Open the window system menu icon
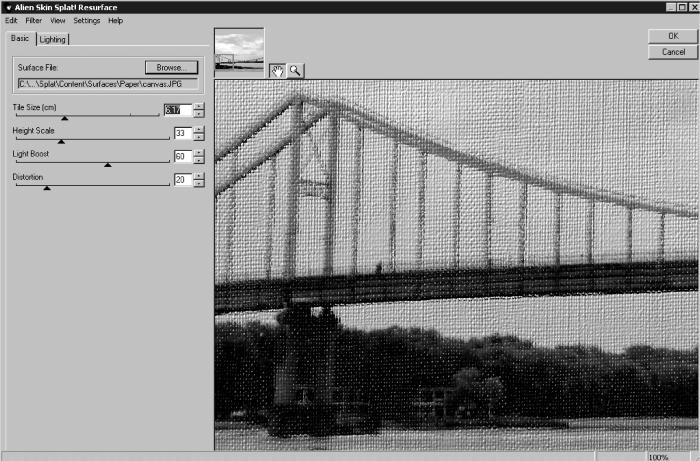The image size is (700, 461). pyautogui.click(x=8, y=8)
